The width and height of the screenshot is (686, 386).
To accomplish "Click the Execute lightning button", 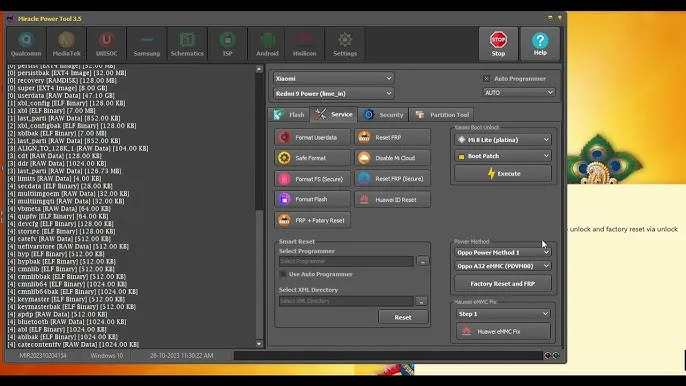I will (503, 173).
